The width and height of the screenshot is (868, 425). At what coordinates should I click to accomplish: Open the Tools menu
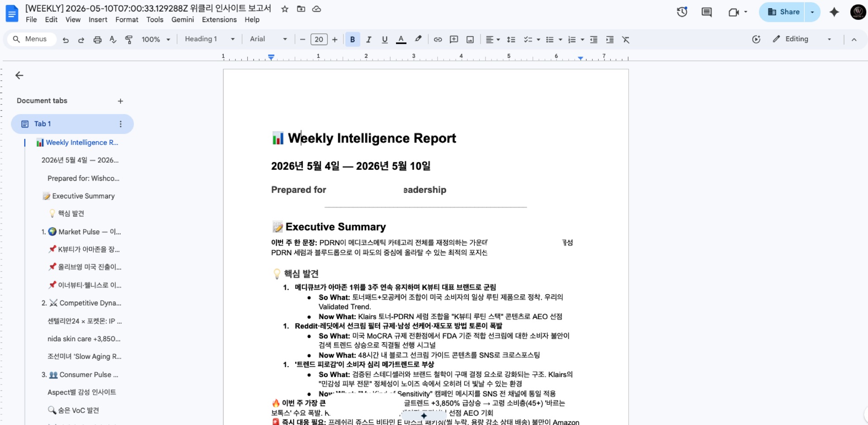click(155, 19)
